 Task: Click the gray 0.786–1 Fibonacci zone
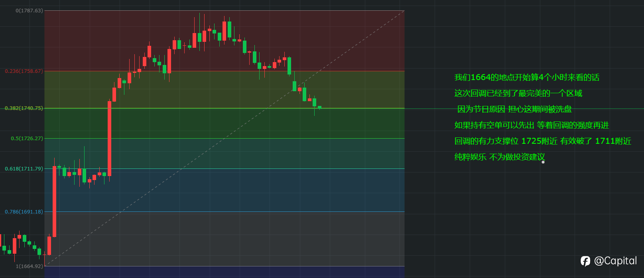pos(225,239)
